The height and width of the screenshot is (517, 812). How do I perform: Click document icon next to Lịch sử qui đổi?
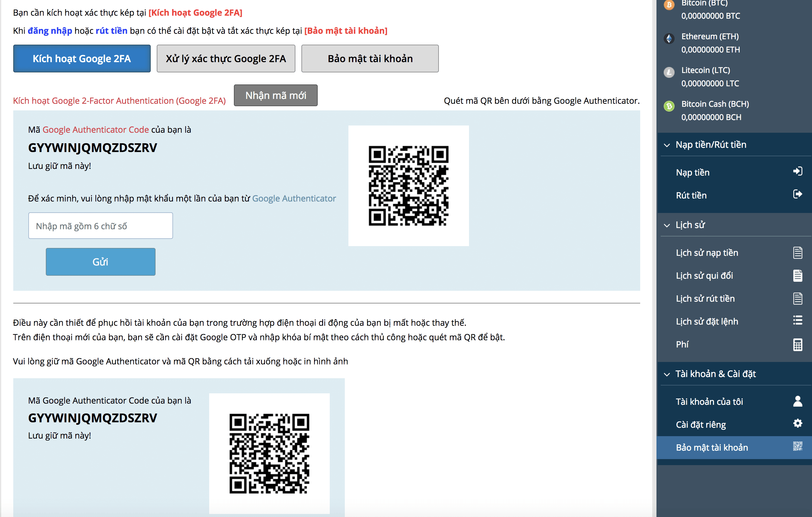coord(798,275)
